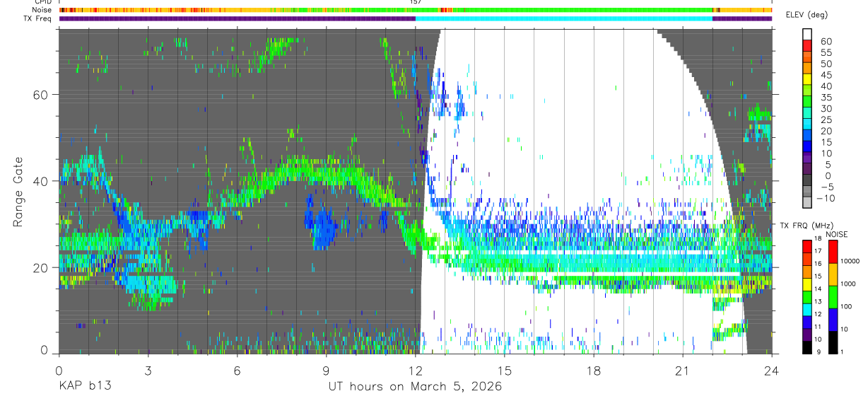The width and height of the screenshot is (868, 401).
Task: Click the 30 label on the ELEV scale
Action: (826, 108)
